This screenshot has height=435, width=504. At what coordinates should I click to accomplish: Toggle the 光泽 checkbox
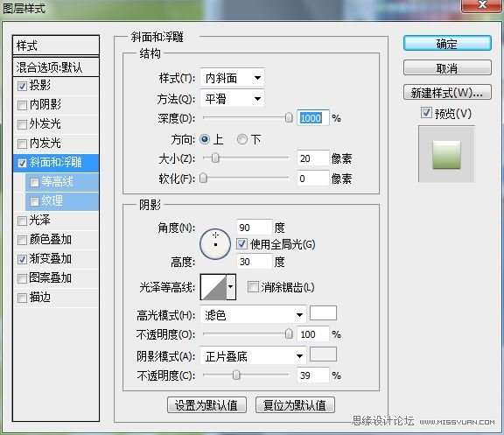click(22, 221)
